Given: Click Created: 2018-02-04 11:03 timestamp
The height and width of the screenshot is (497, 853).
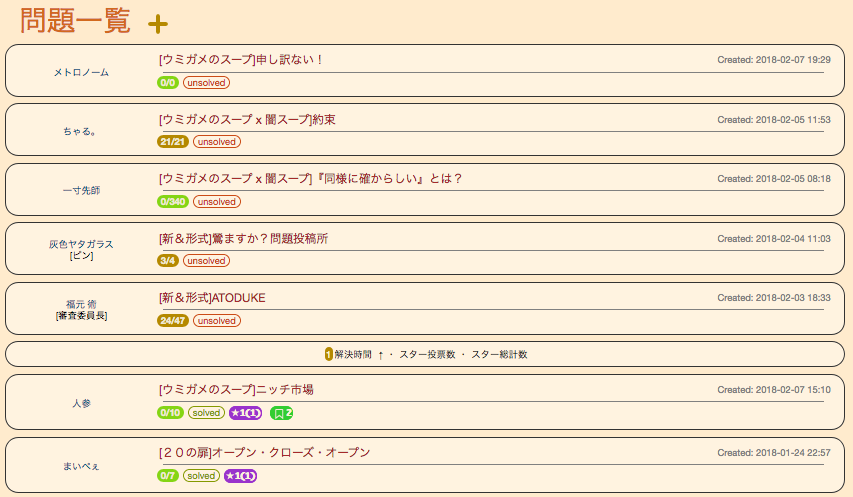Looking at the screenshot, I should pos(774,239).
